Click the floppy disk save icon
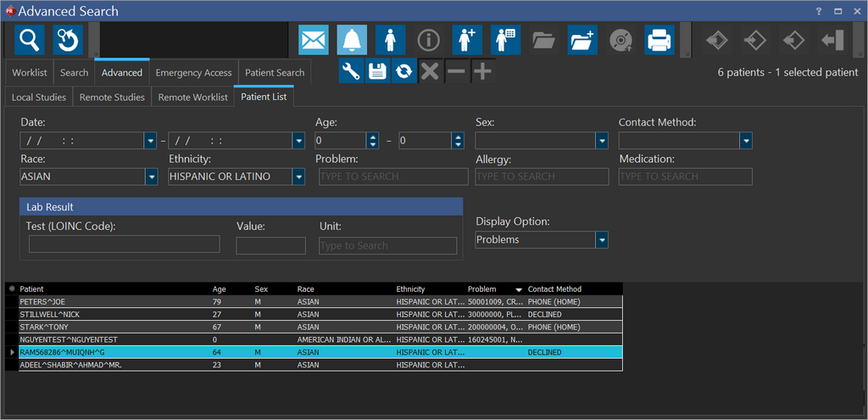868x420 pixels. pos(378,72)
